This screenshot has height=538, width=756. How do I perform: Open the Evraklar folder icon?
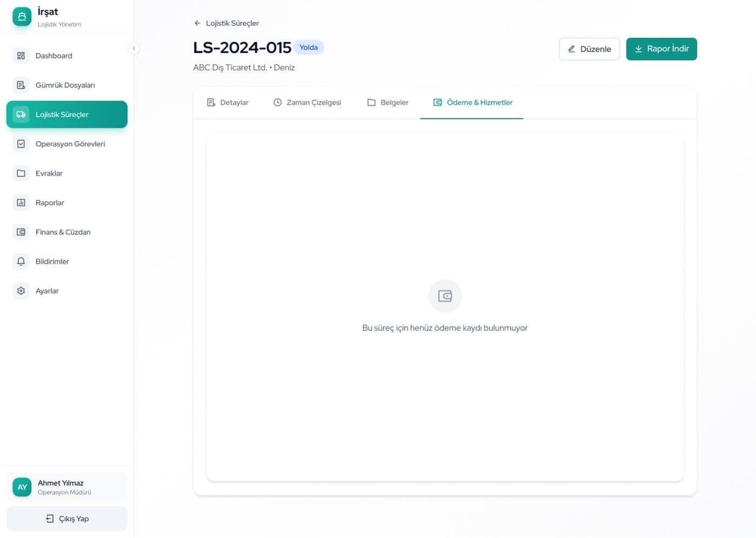tap(21, 173)
